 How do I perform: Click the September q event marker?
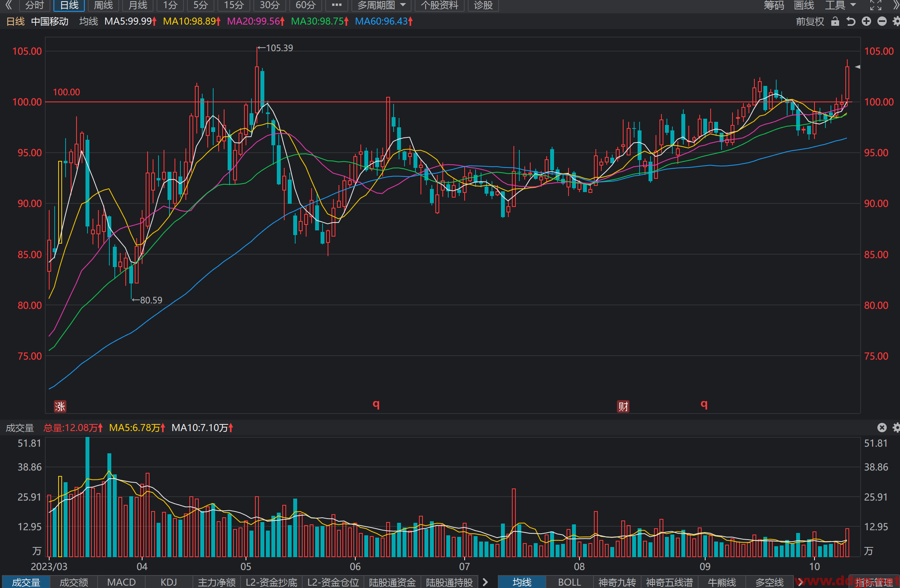coord(704,404)
